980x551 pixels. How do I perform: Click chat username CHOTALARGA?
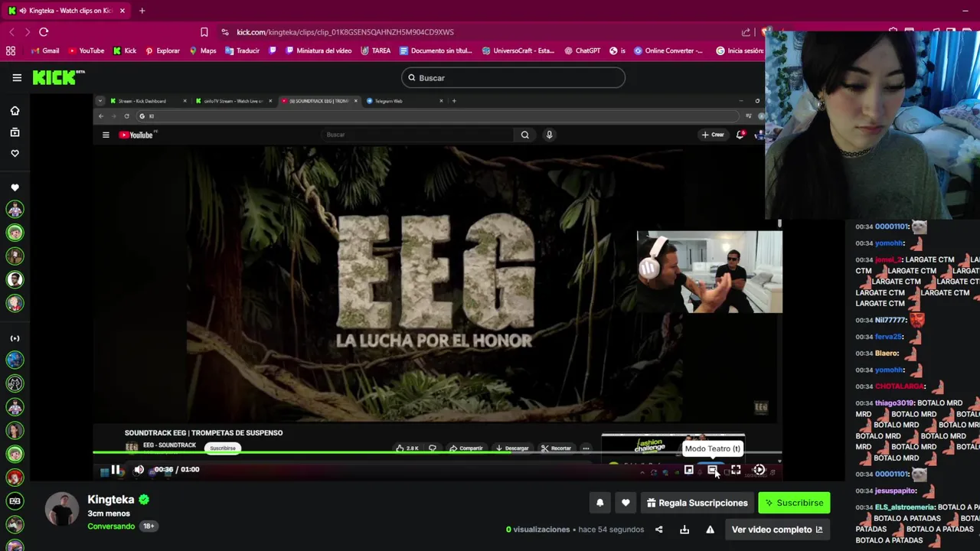point(900,386)
